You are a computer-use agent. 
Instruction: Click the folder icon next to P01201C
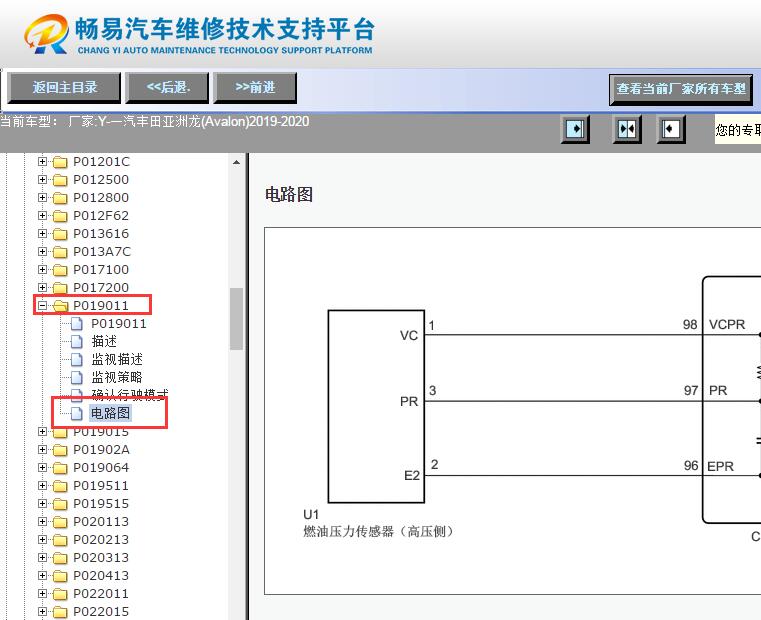point(60,162)
